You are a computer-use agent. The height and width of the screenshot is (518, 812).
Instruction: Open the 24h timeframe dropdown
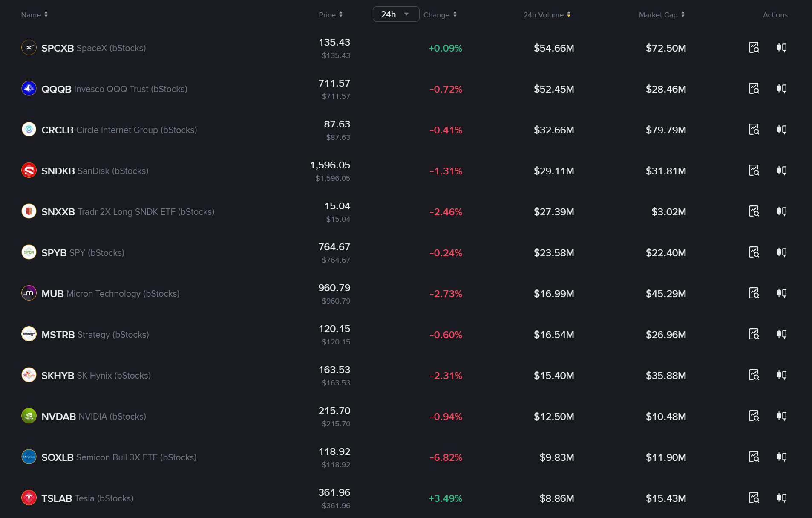(396, 14)
